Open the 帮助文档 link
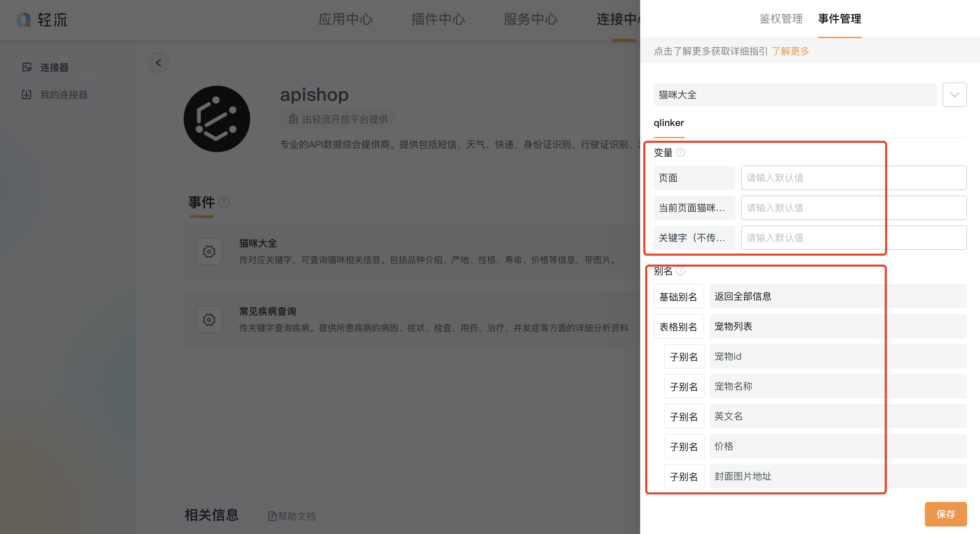The image size is (980, 534). [296, 516]
